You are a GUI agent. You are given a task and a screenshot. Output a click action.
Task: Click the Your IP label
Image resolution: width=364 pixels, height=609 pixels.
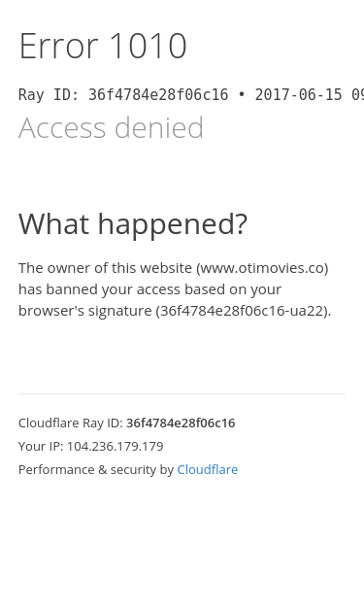point(41,446)
